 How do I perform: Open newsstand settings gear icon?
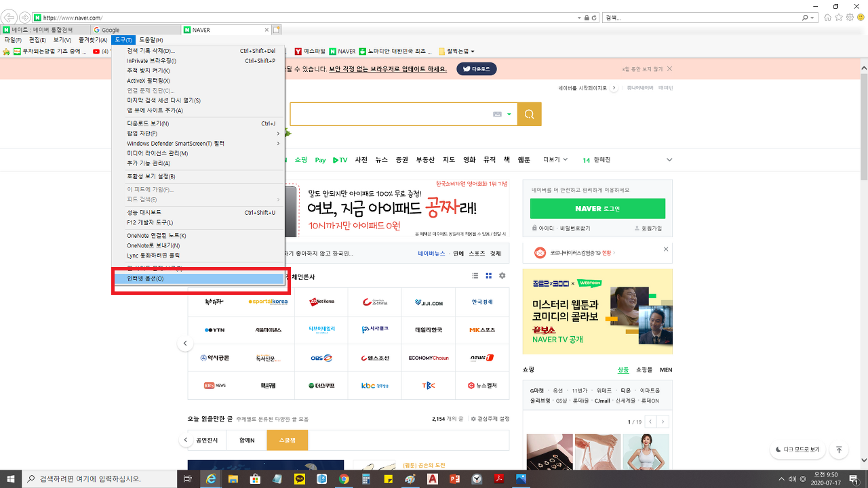(x=502, y=276)
